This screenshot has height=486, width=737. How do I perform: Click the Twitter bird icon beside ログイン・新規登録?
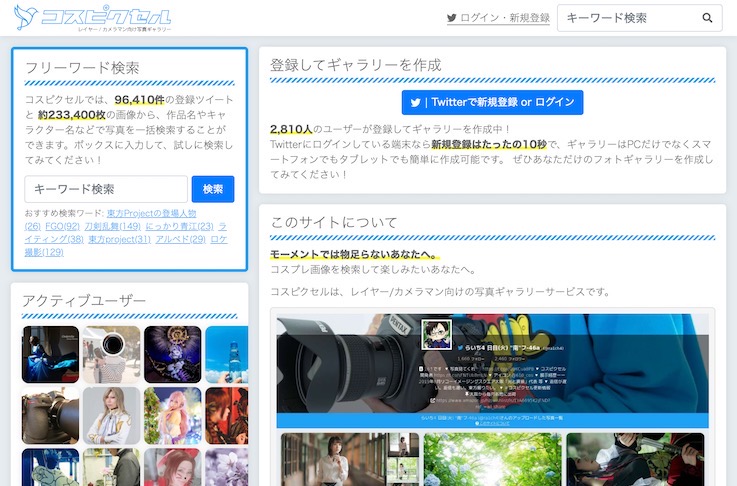452,18
